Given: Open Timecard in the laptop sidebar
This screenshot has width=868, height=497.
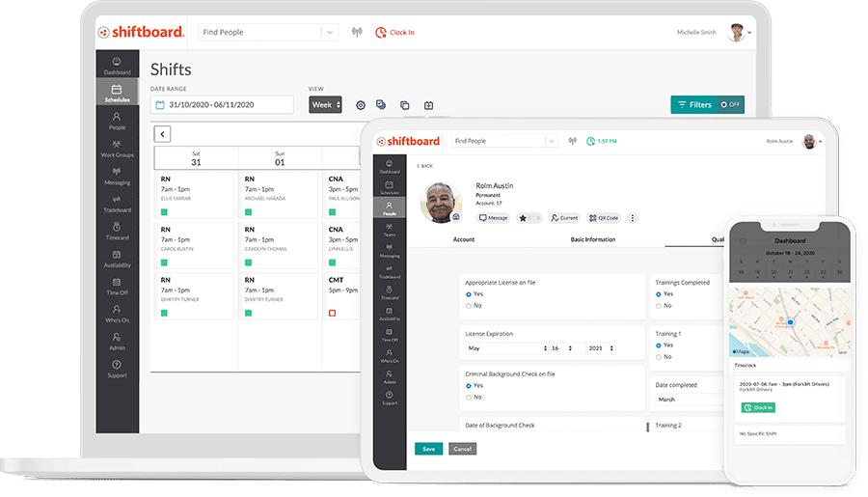Looking at the screenshot, I should click(117, 231).
